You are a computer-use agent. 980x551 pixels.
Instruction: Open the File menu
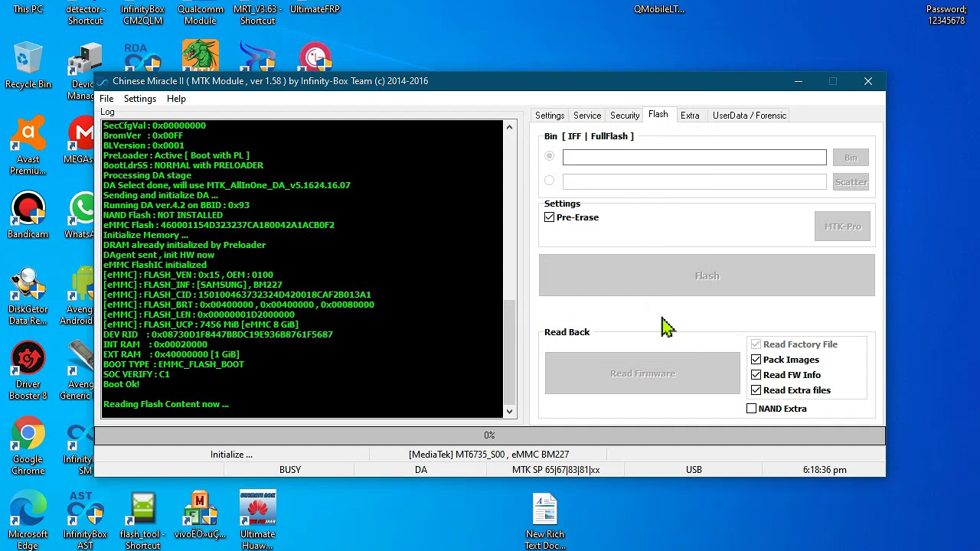[x=106, y=99]
